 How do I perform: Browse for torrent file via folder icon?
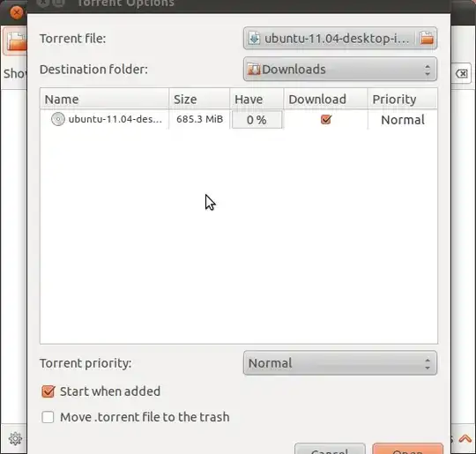pyautogui.click(x=427, y=39)
